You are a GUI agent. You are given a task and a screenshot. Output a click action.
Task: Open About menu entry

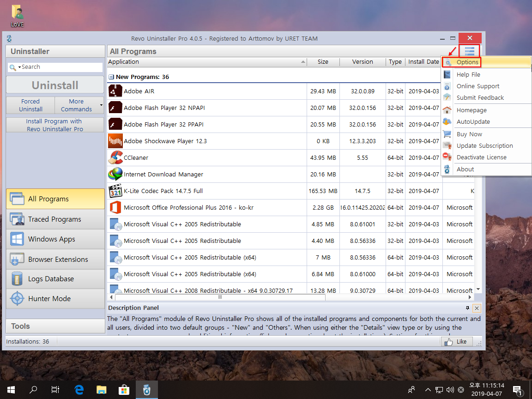[486, 169]
